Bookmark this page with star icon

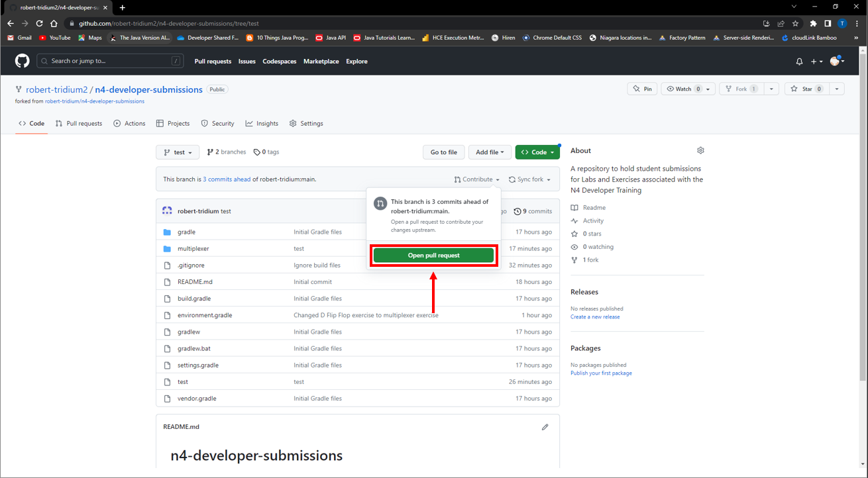(795, 24)
